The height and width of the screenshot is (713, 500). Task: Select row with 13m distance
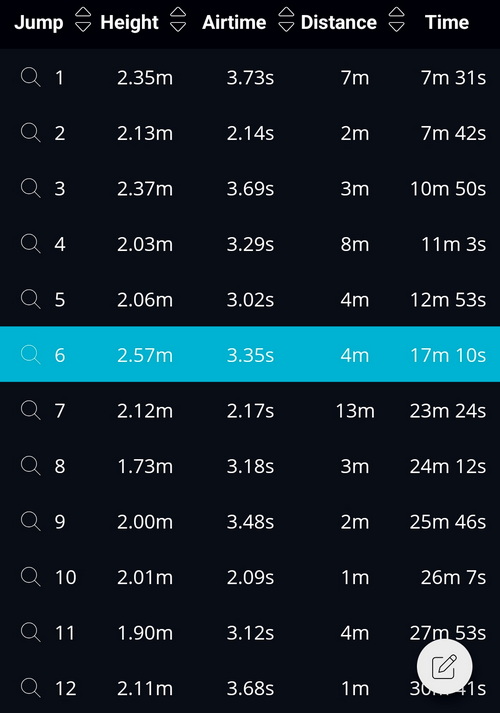point(250,410)
